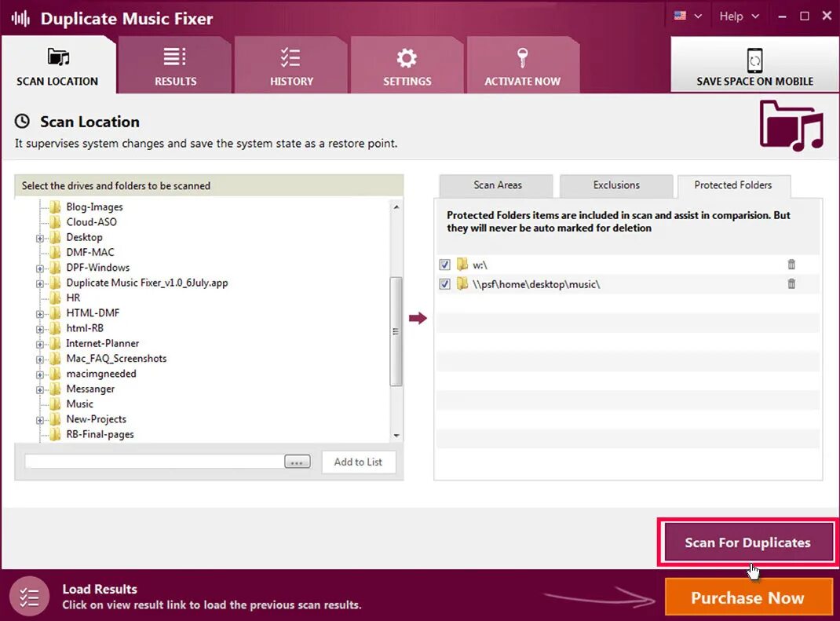
Task: Click Save Space On Mobile button
Action: click(754, 65)
